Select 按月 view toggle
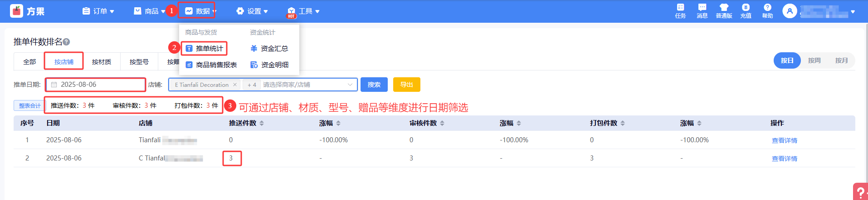Image resolution: width=868 pixels, height=200 pixels. tap(842, 60)
